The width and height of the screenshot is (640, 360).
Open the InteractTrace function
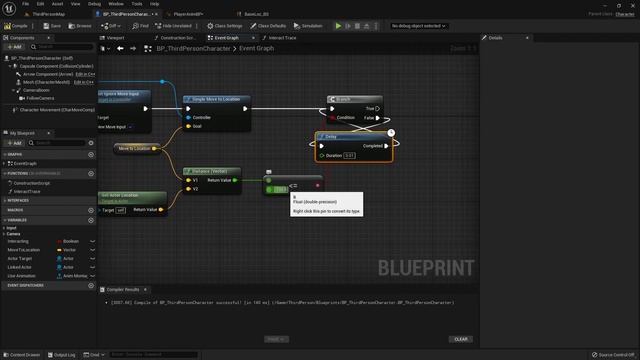[27, 191]
